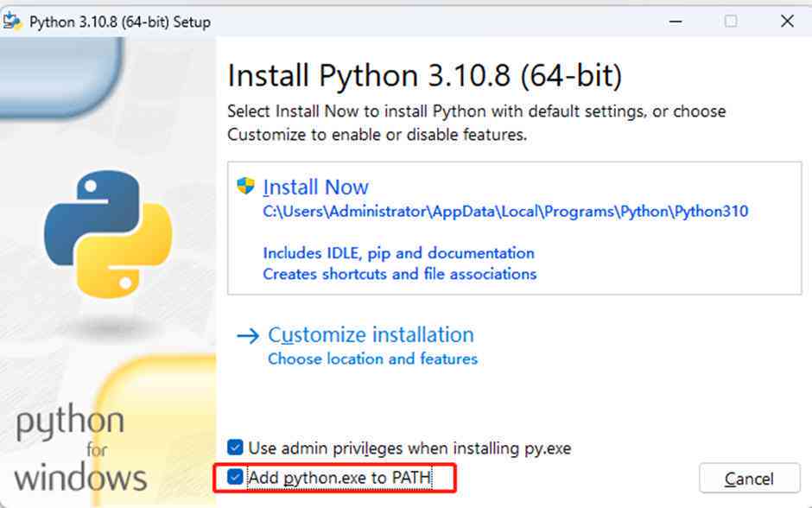Click the 'Install Python 3.10.8 (64-bit)' heading
The image size is (812, 508).
pyautogui.click(x=425, y=76)
